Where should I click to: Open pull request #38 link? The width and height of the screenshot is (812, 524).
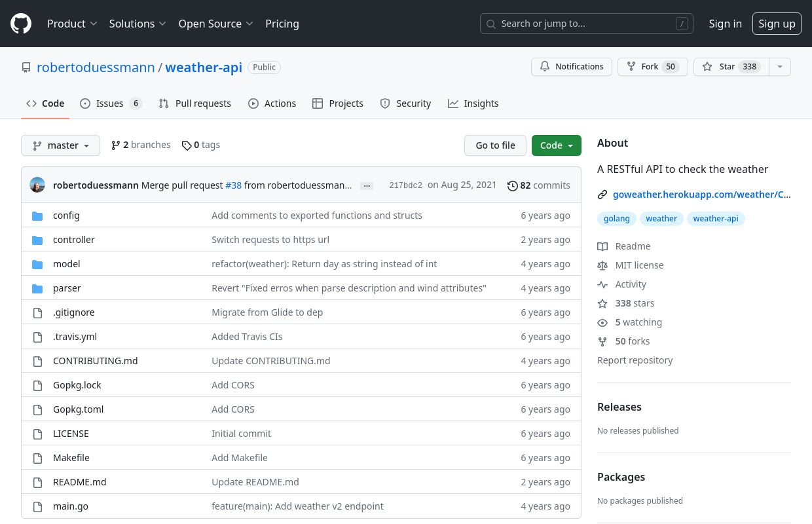[x=233, y=185]
